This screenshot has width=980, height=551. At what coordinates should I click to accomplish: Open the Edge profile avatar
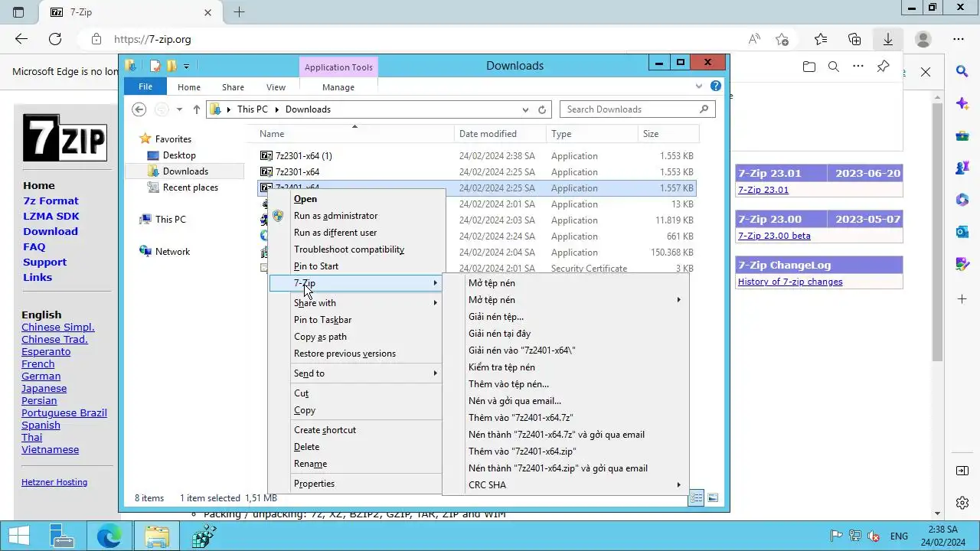pos(923,39)
